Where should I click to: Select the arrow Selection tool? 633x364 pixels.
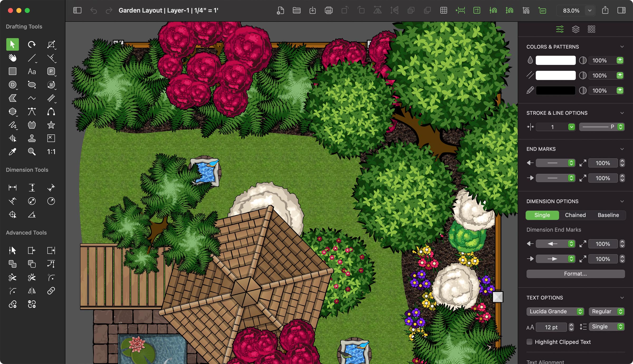12,44
